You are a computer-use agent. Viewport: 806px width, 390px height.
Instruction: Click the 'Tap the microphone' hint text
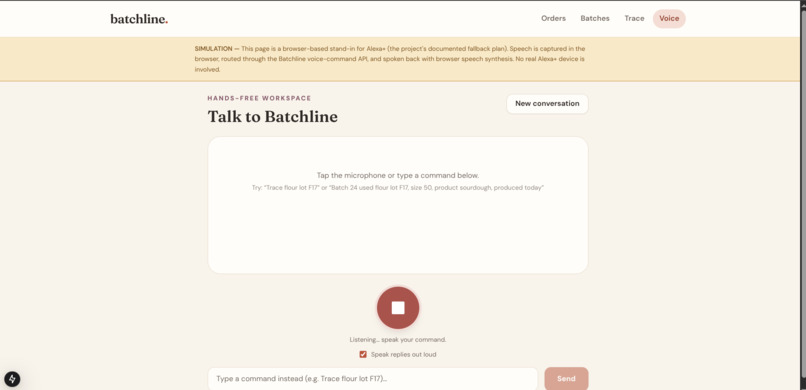coord(398,176)
